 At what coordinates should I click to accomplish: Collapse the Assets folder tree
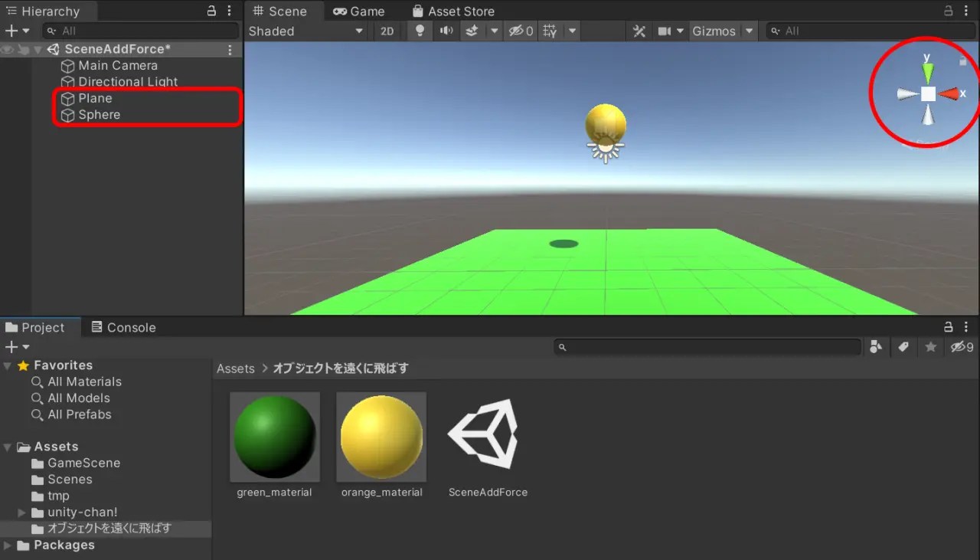coord(8,447)
